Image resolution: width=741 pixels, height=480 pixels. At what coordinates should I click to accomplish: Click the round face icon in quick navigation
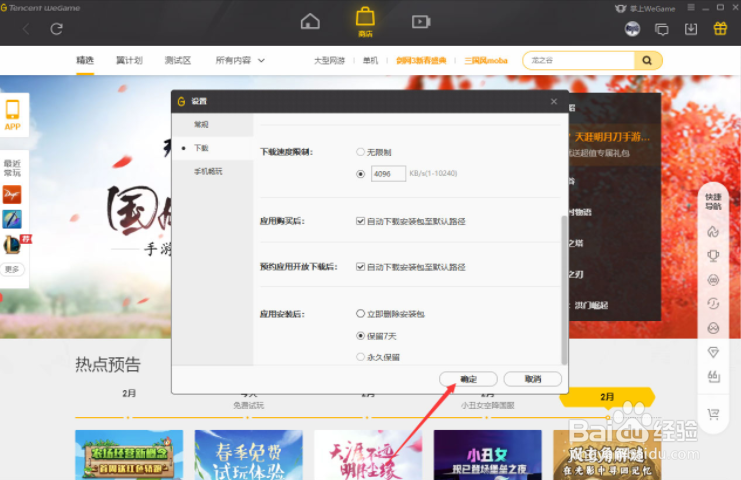(x=713, y=328)
